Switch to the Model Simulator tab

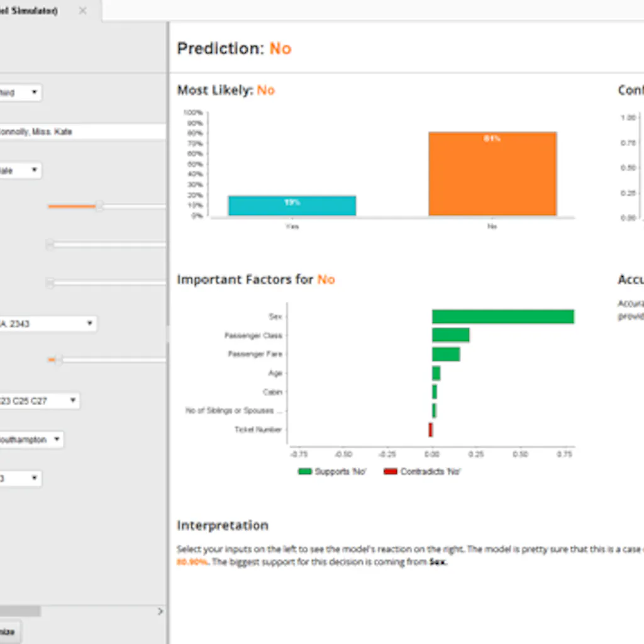coord(31,11)
